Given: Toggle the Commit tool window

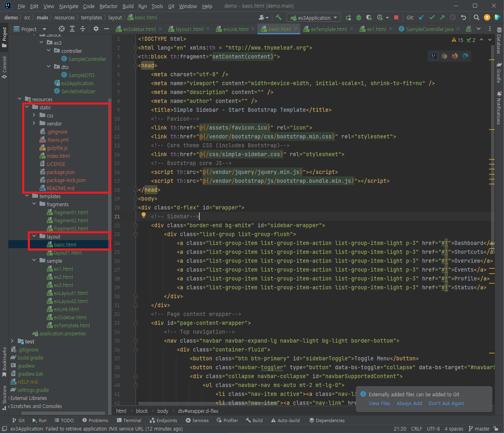Looking at the screenshot, I should pos(4,67).
